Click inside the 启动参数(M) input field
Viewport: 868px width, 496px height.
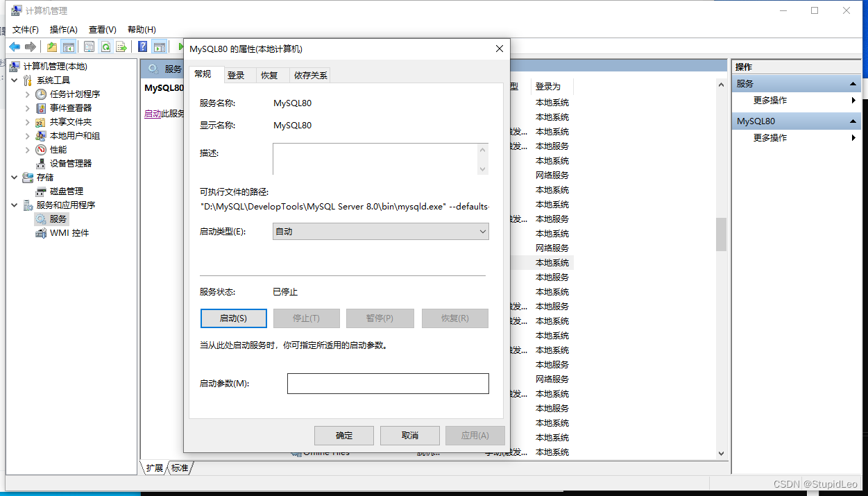coord(387,383)
